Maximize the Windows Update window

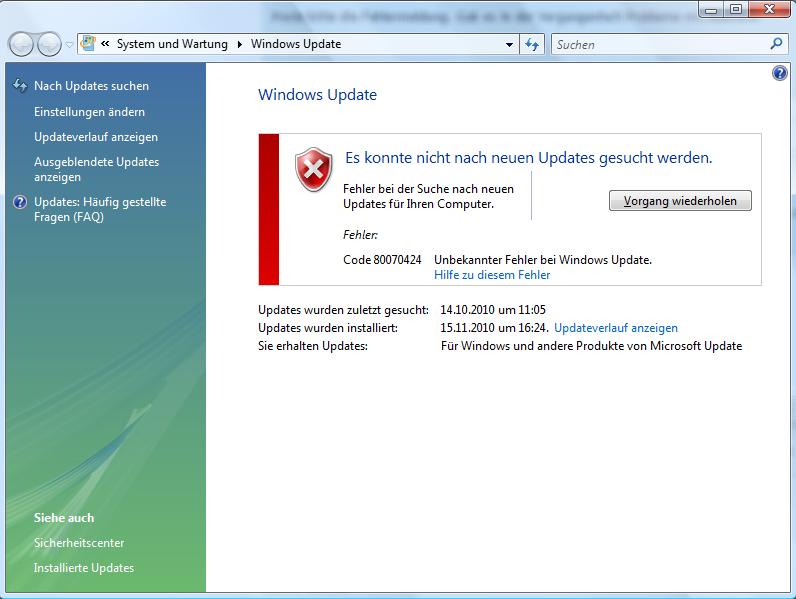736,9
